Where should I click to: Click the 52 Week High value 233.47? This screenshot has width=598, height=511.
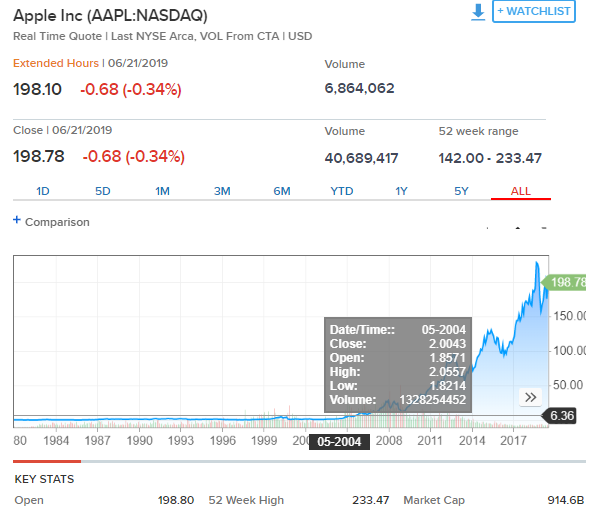[x=370, y=500]
